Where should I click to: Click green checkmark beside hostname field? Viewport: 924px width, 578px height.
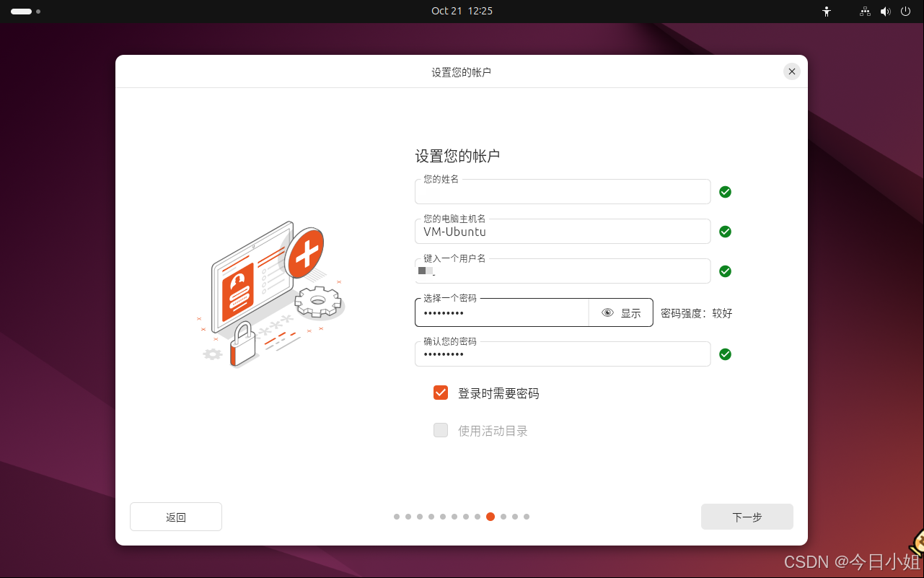(x=725, y=232)
